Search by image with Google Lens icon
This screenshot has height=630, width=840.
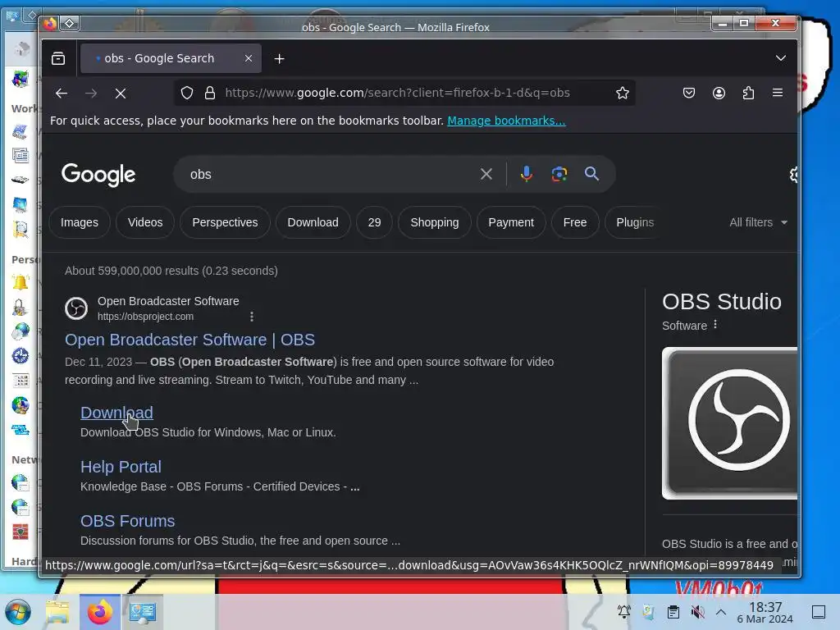pos(559,174)
